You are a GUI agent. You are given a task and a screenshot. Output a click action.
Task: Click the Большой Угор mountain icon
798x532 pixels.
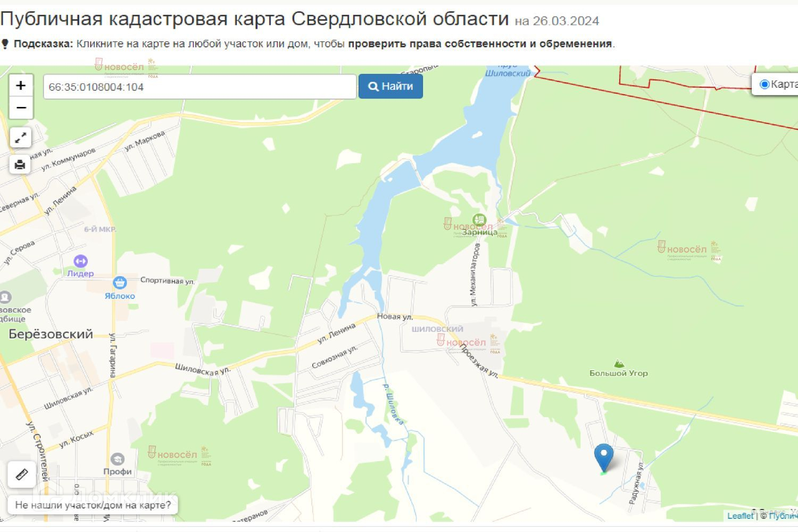(618, 364)
